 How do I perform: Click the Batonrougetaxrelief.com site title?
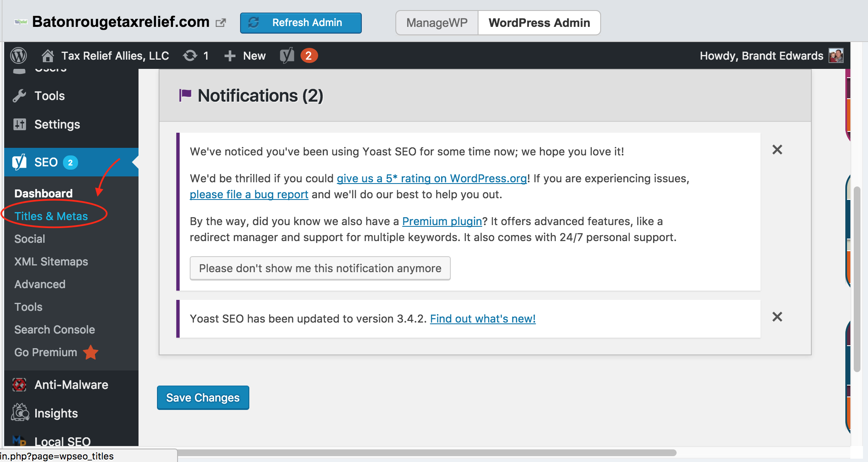point(121,22)
